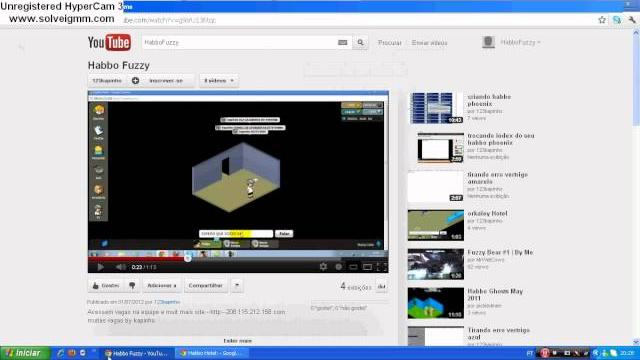Click the HabboFuzzy account avatar

pos(488,42)
